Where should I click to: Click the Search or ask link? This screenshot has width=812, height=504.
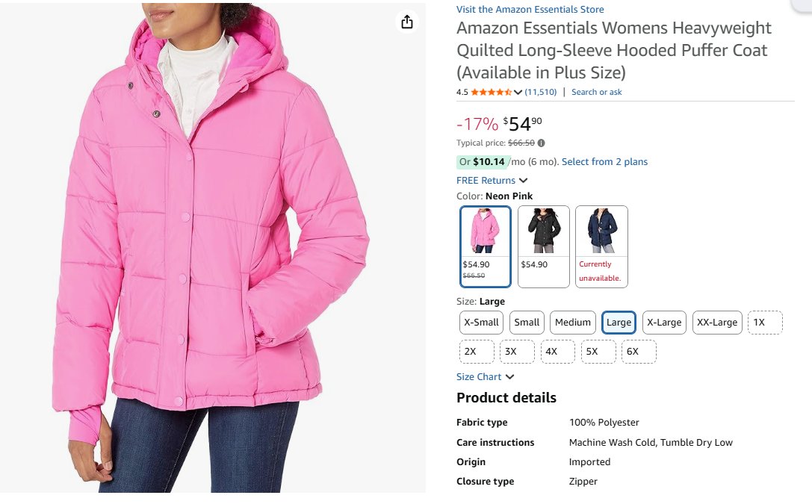click(x=597, y=93)
